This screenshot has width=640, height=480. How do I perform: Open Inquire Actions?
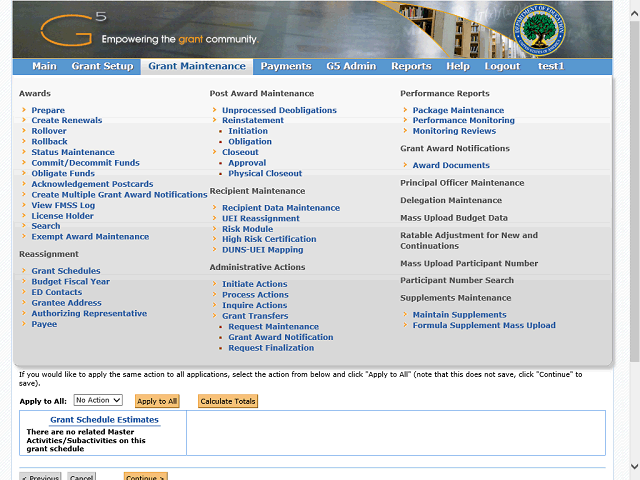254,305
